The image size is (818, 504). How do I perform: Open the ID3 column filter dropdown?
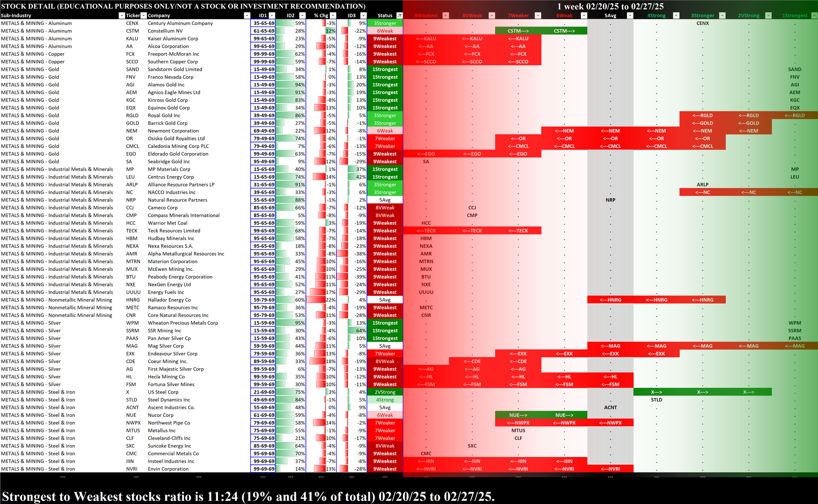[x=364, y=16]
